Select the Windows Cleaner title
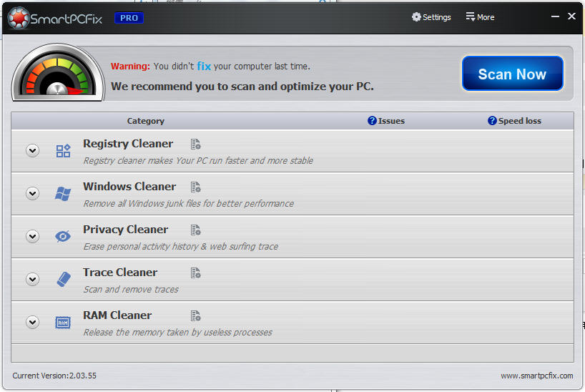The height and width of the screenshot is (392, 585). click(x=129, y=186)
